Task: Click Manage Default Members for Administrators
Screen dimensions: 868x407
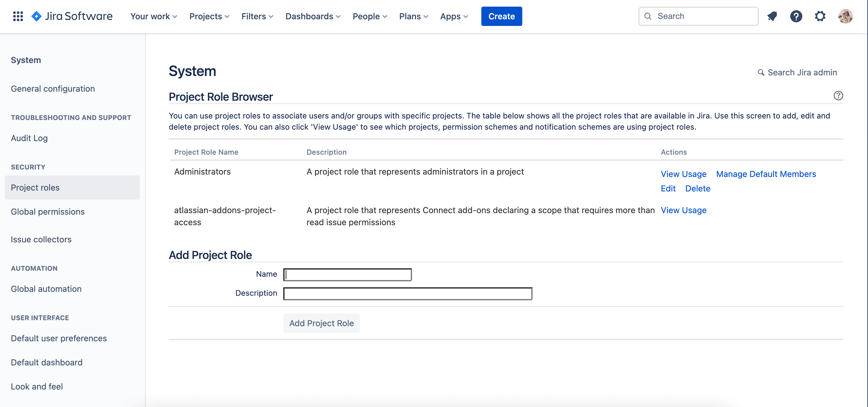Action: coord(766,174)
